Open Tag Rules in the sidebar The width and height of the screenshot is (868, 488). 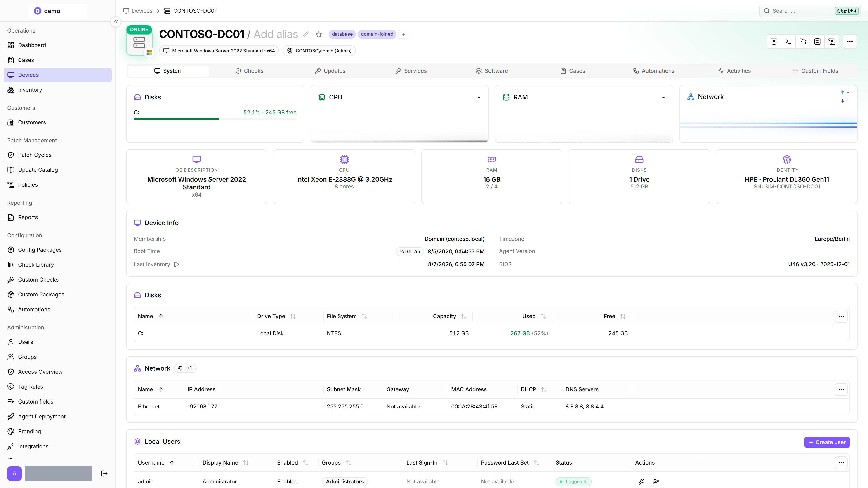[58, 387]
